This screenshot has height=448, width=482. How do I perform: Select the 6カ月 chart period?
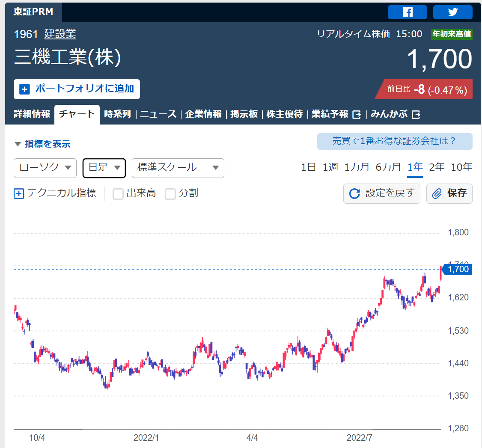click(388, 167)
